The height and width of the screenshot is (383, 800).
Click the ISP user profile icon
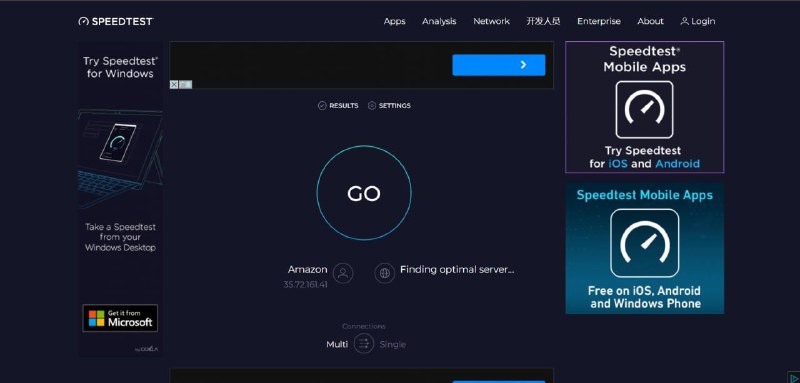[x=343, y=273]
